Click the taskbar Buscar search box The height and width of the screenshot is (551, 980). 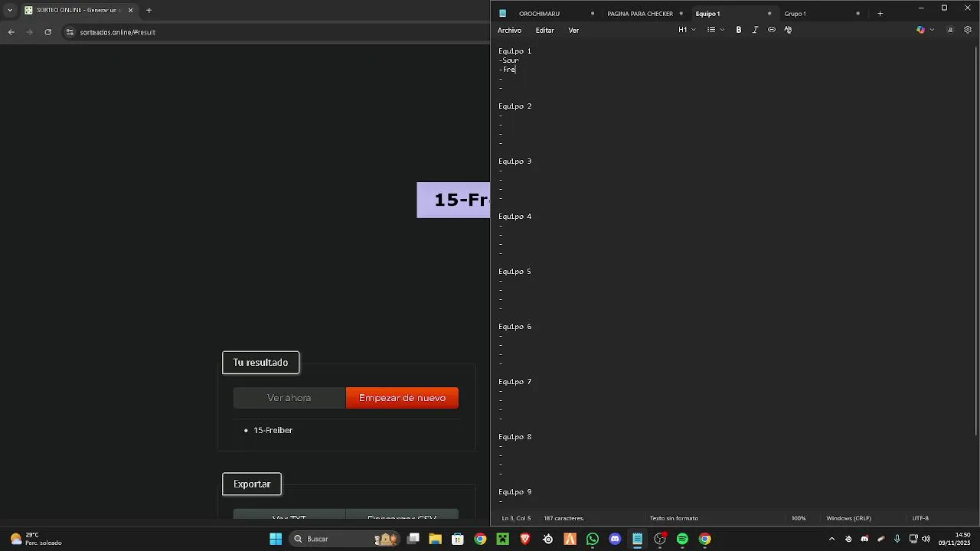(x=344, y=539)
